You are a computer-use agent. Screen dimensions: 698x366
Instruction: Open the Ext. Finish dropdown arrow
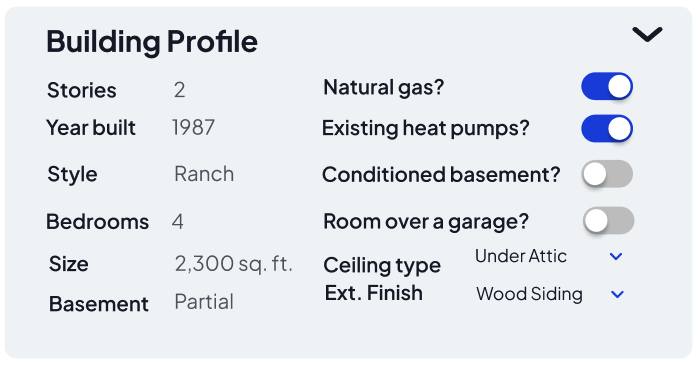pos(617,294)
